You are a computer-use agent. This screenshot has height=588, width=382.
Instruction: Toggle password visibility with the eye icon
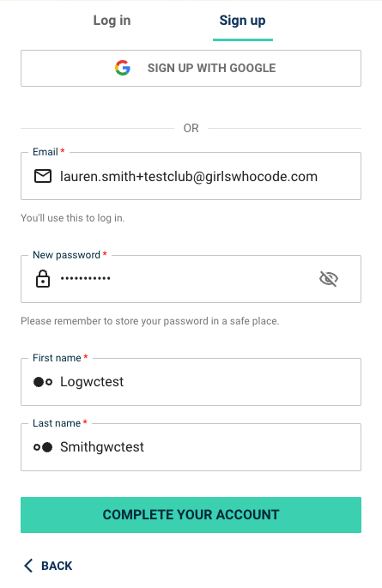pyautogui.click(x=329, y=279)
